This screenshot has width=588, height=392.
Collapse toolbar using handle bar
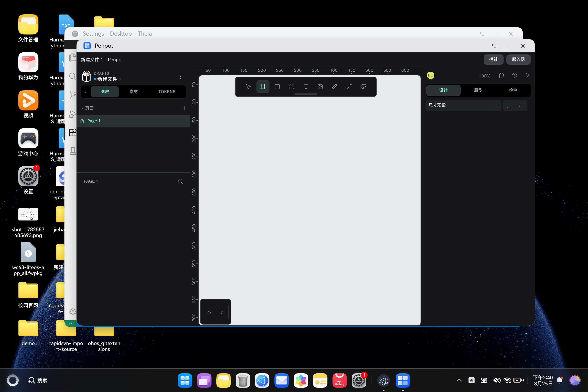306,94
